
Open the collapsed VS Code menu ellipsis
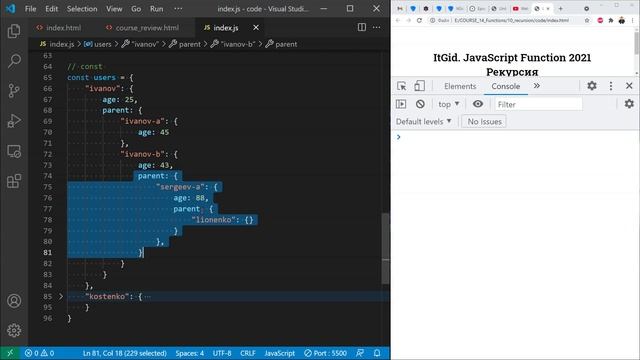coord(178,9)
